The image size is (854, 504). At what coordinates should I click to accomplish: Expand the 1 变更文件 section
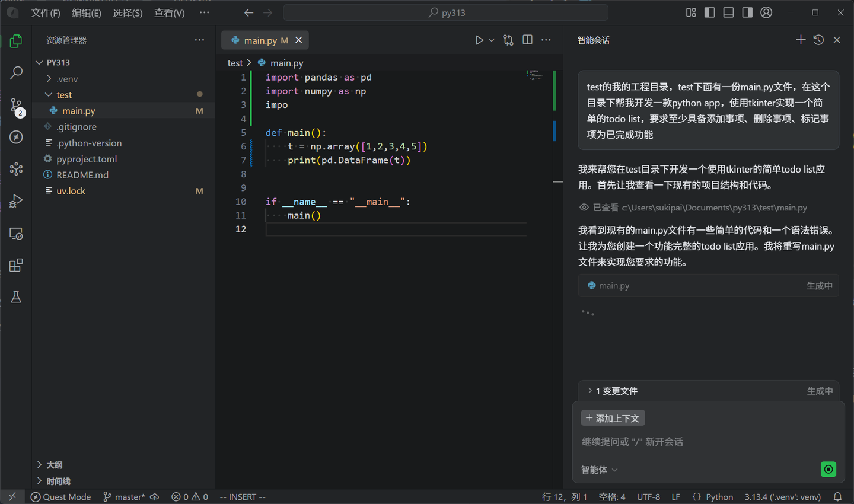tap(616, 391)
